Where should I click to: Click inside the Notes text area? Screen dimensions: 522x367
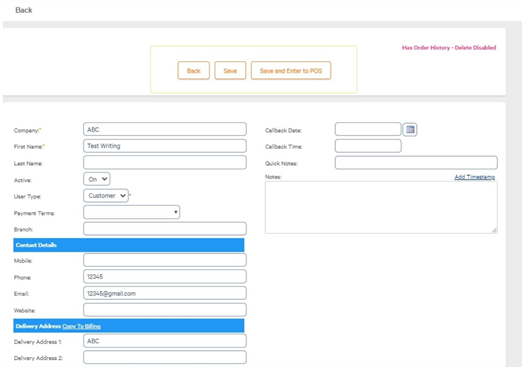click(x=381, y=207)
